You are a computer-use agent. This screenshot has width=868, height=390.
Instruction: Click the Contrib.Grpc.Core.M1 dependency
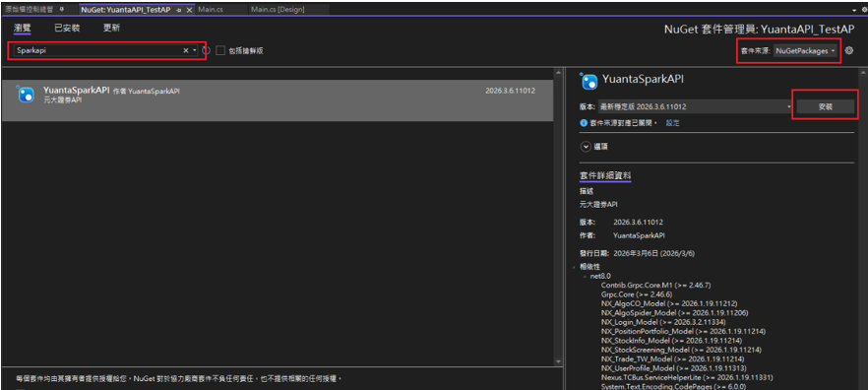point(655,286)
